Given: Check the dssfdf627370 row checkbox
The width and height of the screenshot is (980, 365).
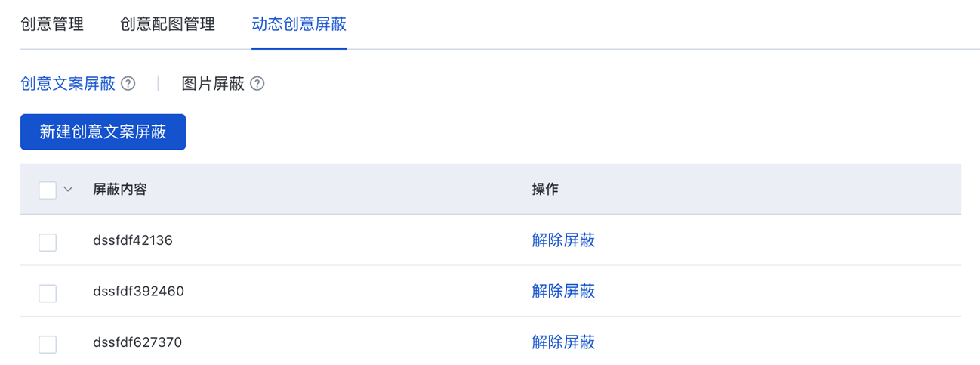Looking at the screenshot, I should [x=48, y=344].
